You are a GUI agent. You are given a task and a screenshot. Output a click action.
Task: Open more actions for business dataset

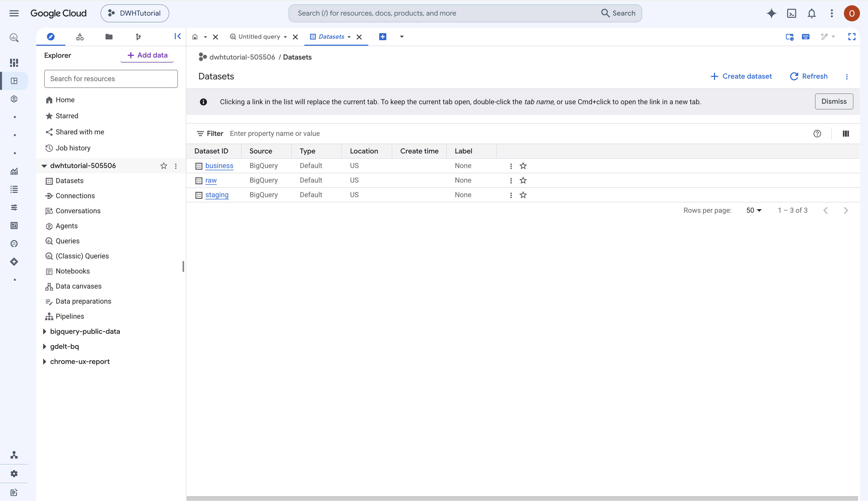click(x=511, y=166)
